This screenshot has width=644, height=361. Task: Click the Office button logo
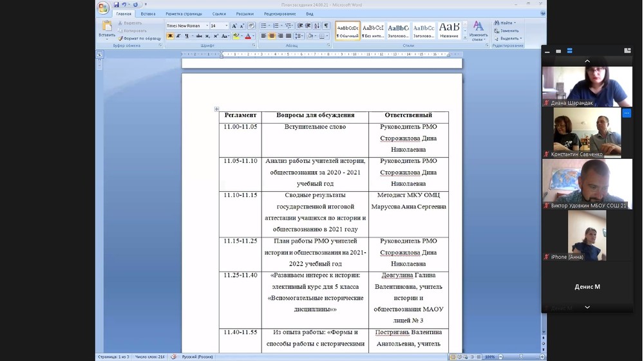[103, 8]
